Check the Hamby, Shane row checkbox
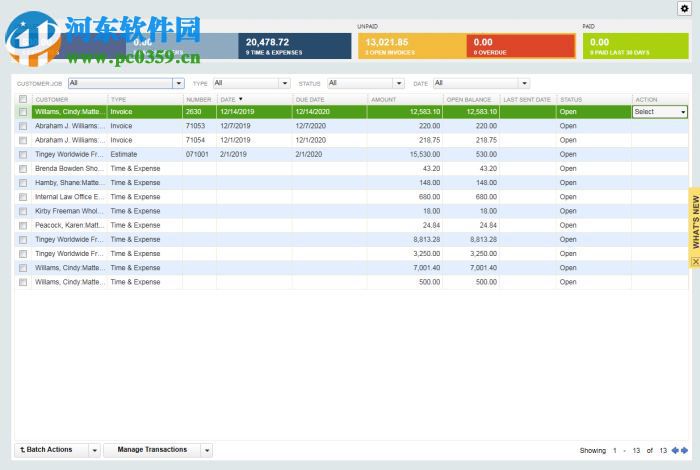 [23, 183]
